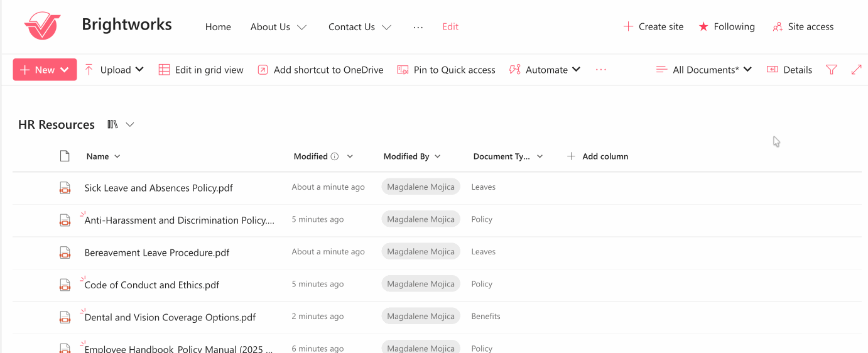868x353 pixels.
Task: Click Magdalene Mojica on Bereavement Leave row
Action: tap(421, 251)
